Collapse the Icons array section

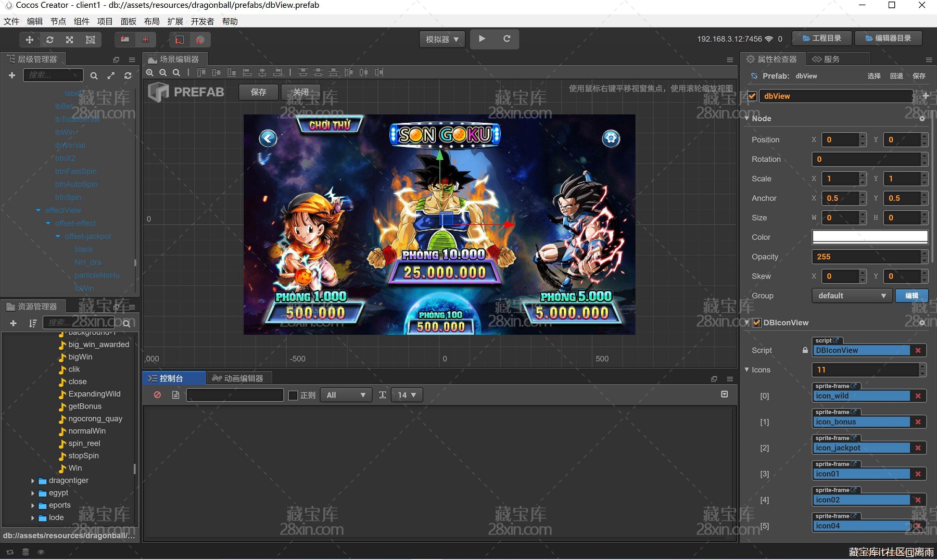pyautogui.click(x=747, y=370)
